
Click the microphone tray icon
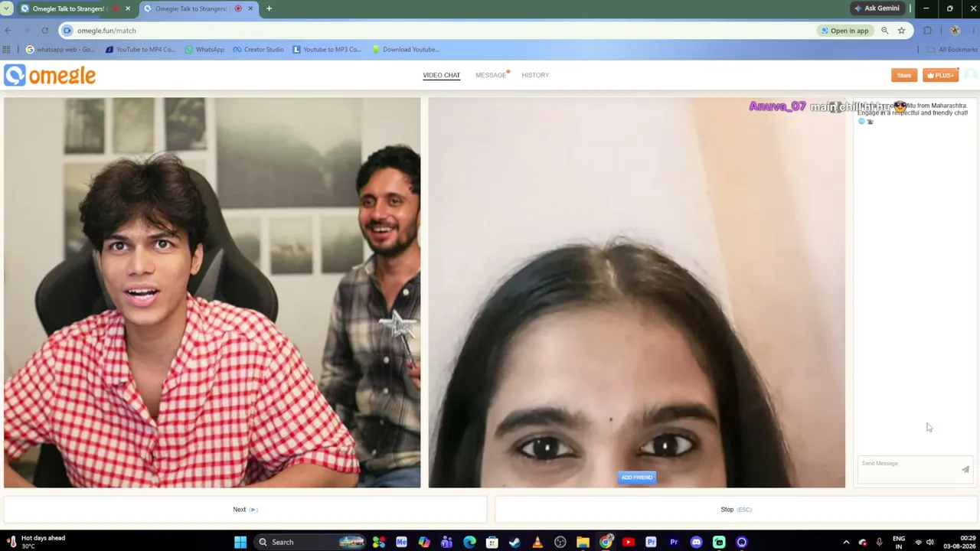[x=879, y=542]
